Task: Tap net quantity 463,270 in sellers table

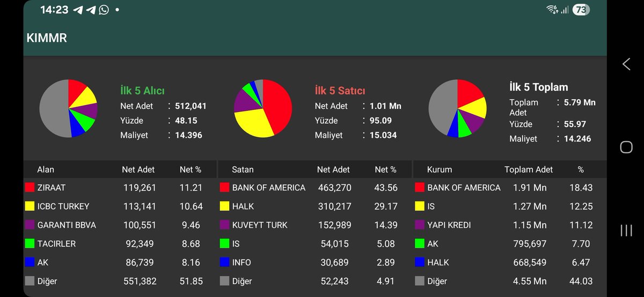Action: coord(333,188)
